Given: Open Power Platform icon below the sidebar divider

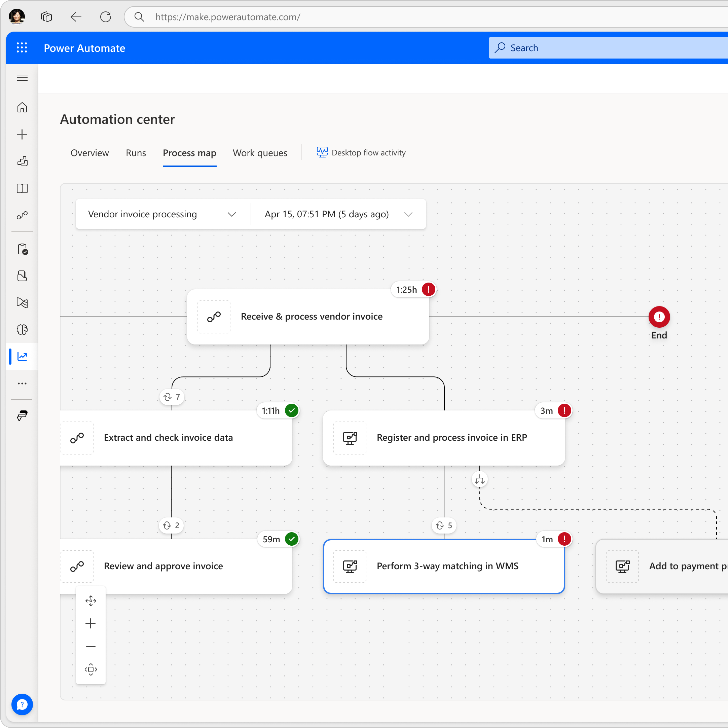Looking at the screenshot, I should pyautogui.click(x=22, y=415).
